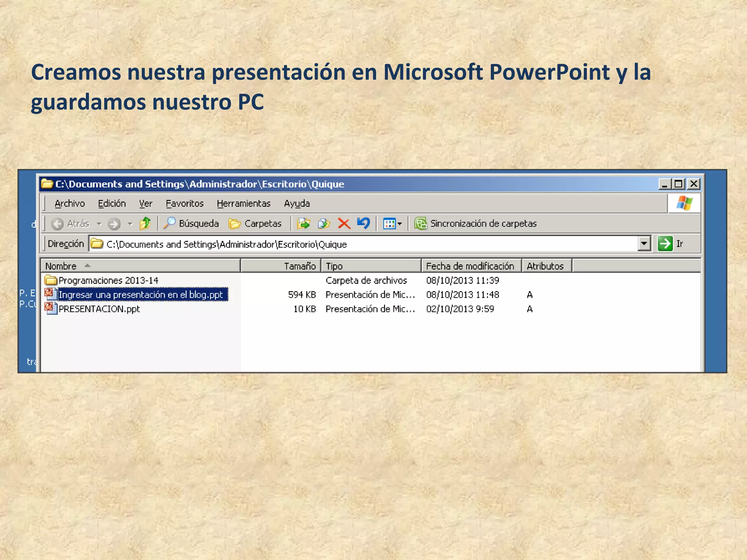The image size is (747, 560).
Task: Open the Favoritos menu
Action: coord(185,203)
